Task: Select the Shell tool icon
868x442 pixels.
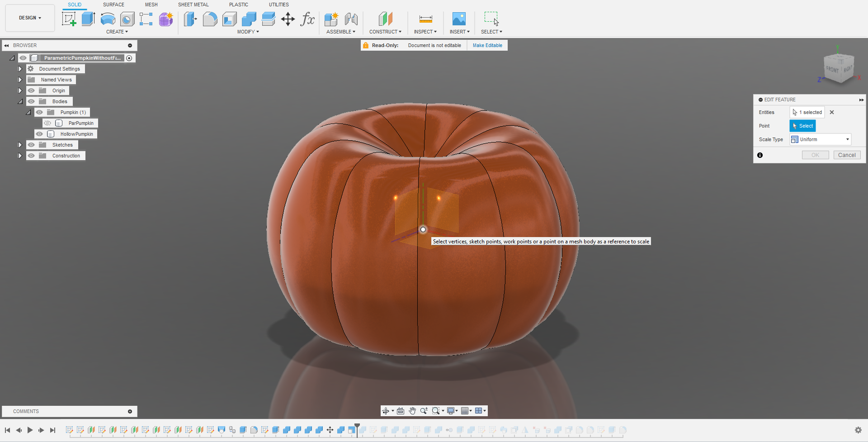Action: [x=230, y=19]
